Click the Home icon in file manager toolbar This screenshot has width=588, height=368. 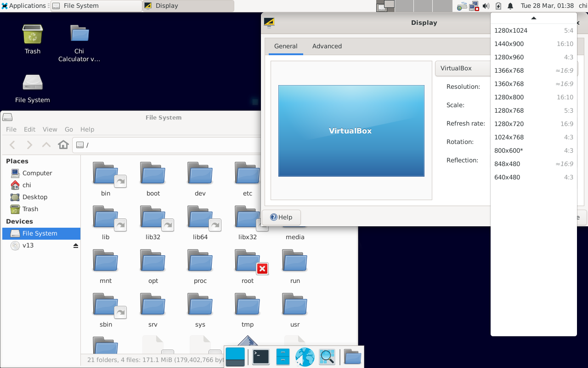[x=63, y=145]
